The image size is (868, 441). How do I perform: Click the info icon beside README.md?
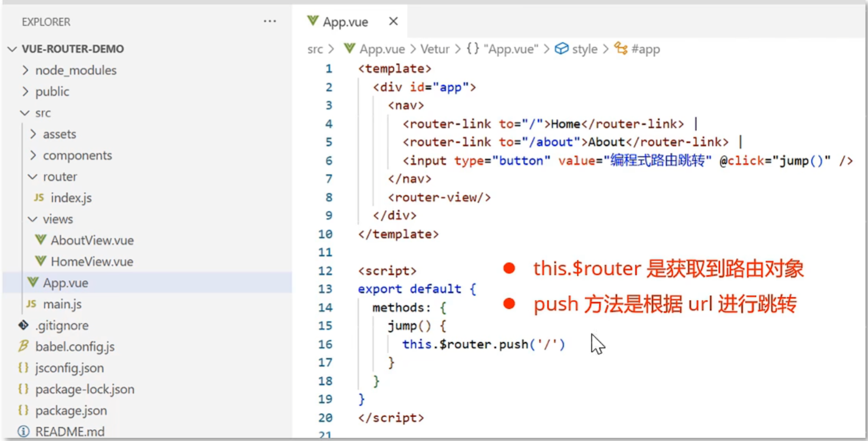(24, 432)
